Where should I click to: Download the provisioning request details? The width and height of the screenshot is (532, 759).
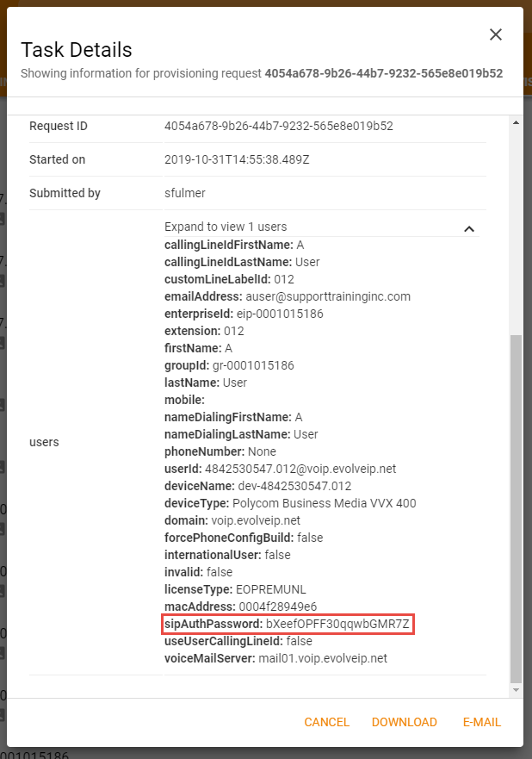pos(404,722)
